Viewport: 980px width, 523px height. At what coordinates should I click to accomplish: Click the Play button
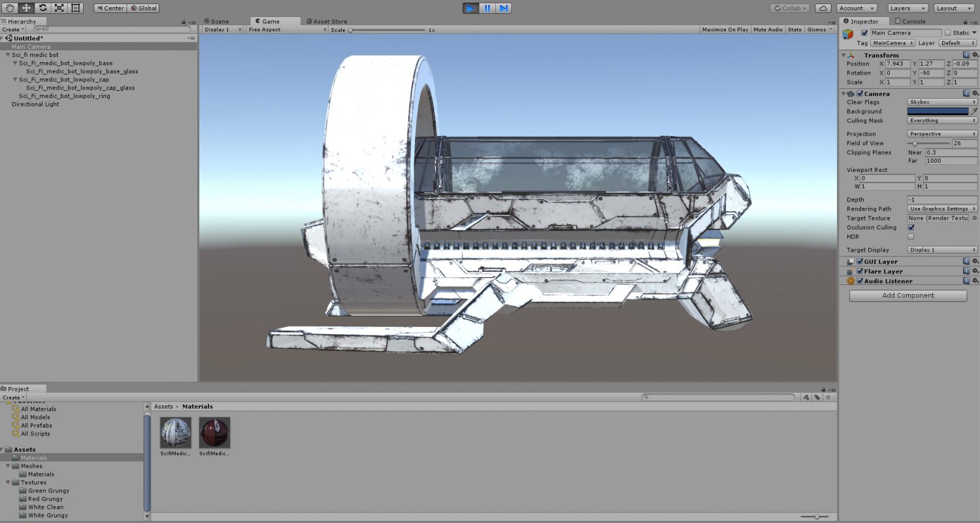point(470,8)
